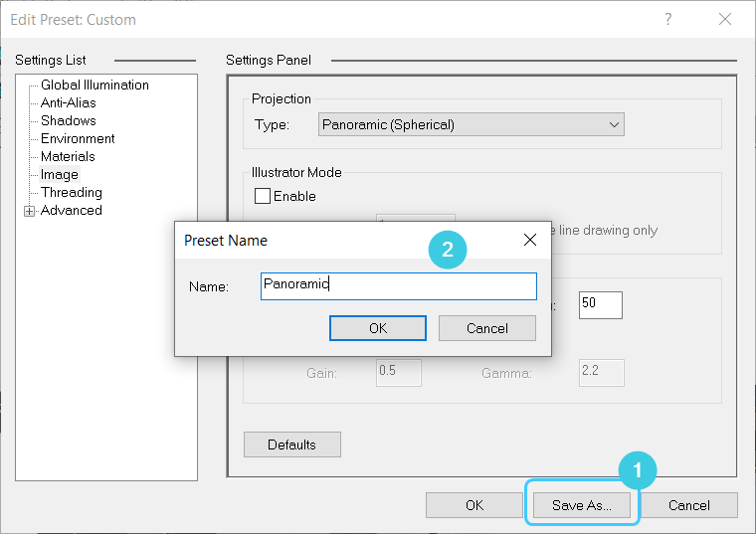The image size is (756, 534).
Task: Open the Projection Type dropdown
Action: tap(472, 125)
